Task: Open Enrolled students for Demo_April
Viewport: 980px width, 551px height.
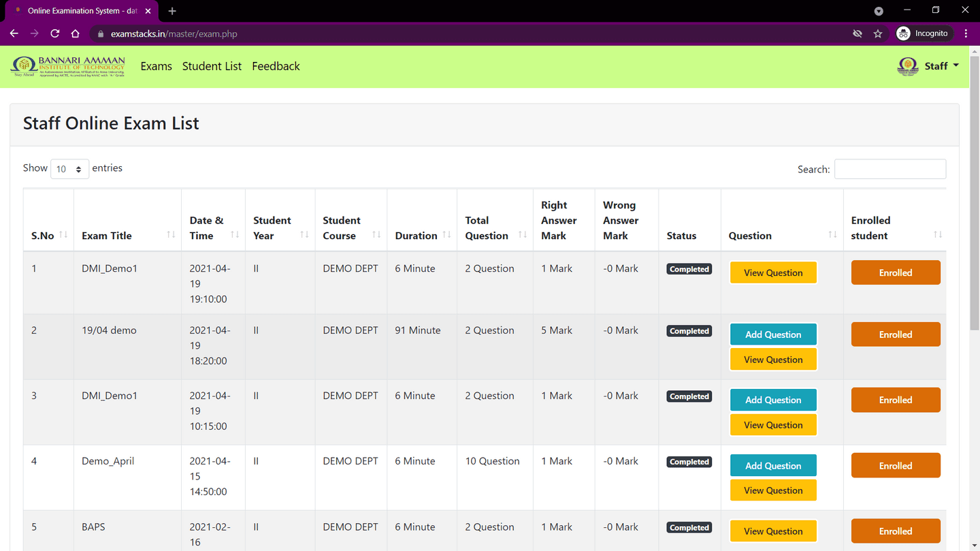Action: tap(896, 466)
